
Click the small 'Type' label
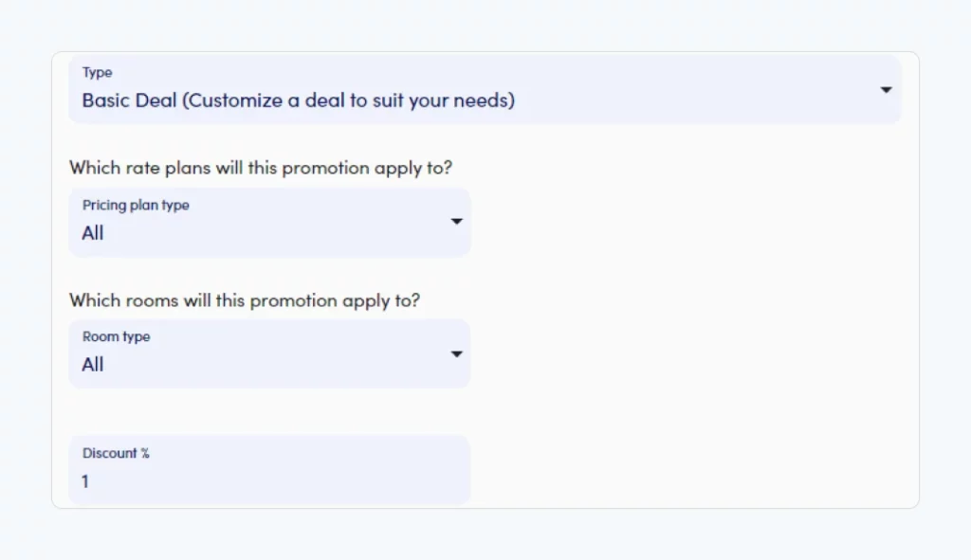pos(98,72)
